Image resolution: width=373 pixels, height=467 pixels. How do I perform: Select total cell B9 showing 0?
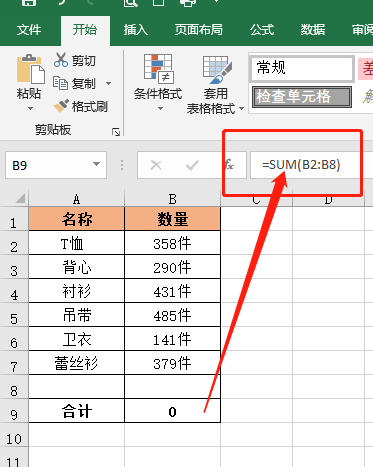point(172,411)
